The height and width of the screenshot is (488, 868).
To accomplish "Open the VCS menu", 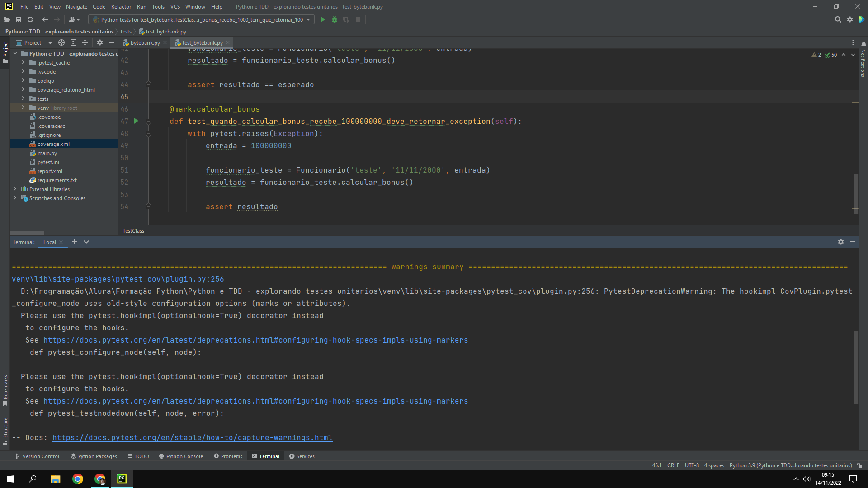I will 175,6.
